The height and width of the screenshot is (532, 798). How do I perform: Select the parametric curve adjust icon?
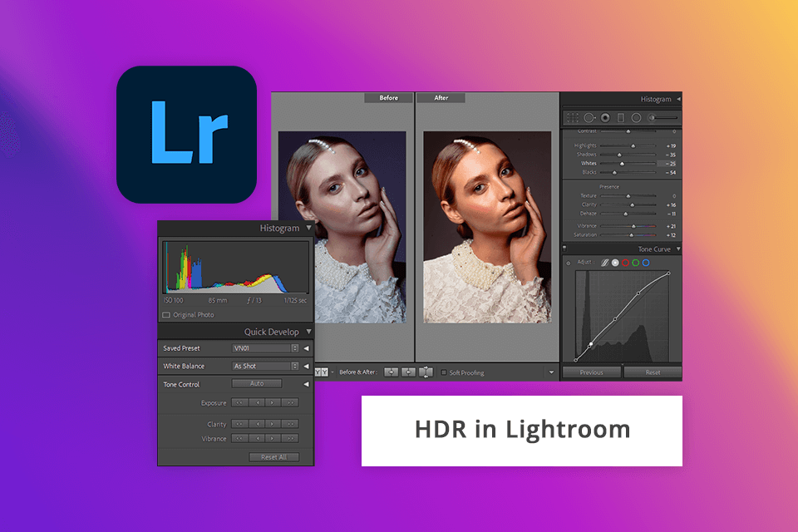point(604,263)
